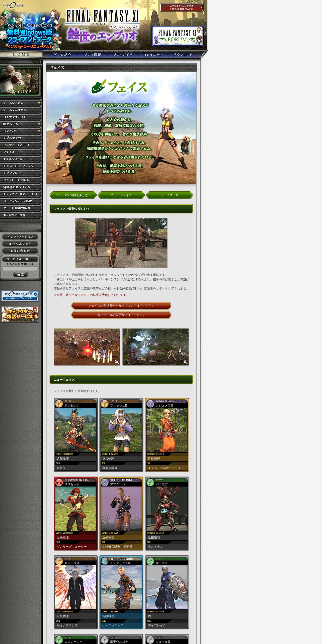Select the オーグスト trust card

coord(167,592)
